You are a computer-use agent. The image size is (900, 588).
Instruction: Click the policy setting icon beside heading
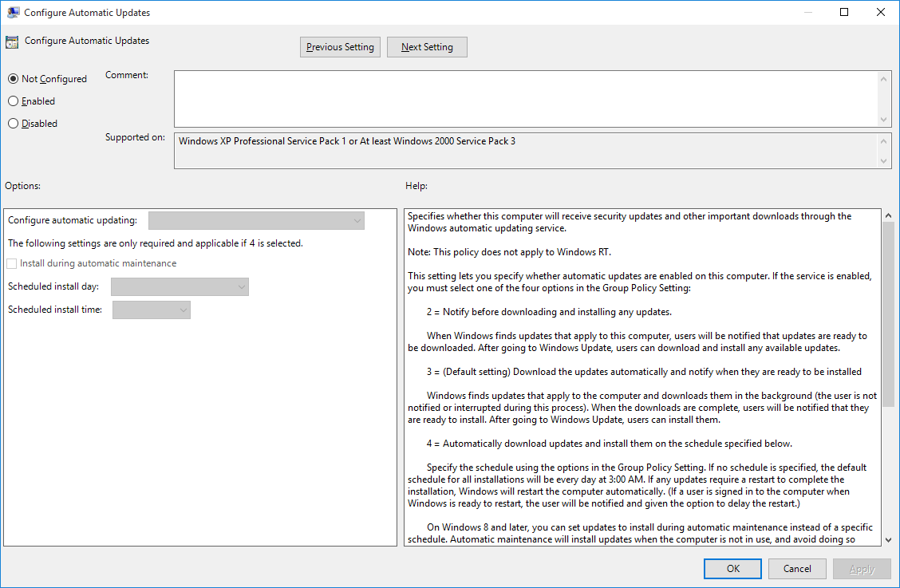[11, 42]
